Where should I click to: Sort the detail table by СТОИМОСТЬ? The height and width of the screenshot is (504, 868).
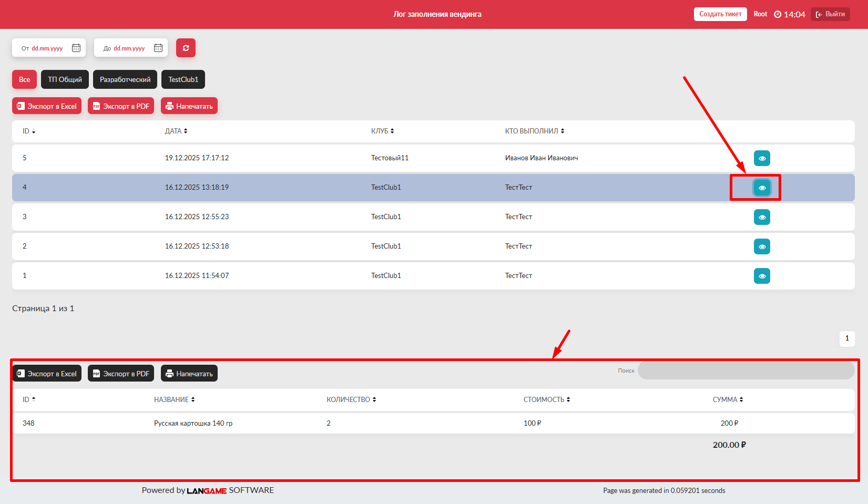pyautogui.click(x=547, y=399)
